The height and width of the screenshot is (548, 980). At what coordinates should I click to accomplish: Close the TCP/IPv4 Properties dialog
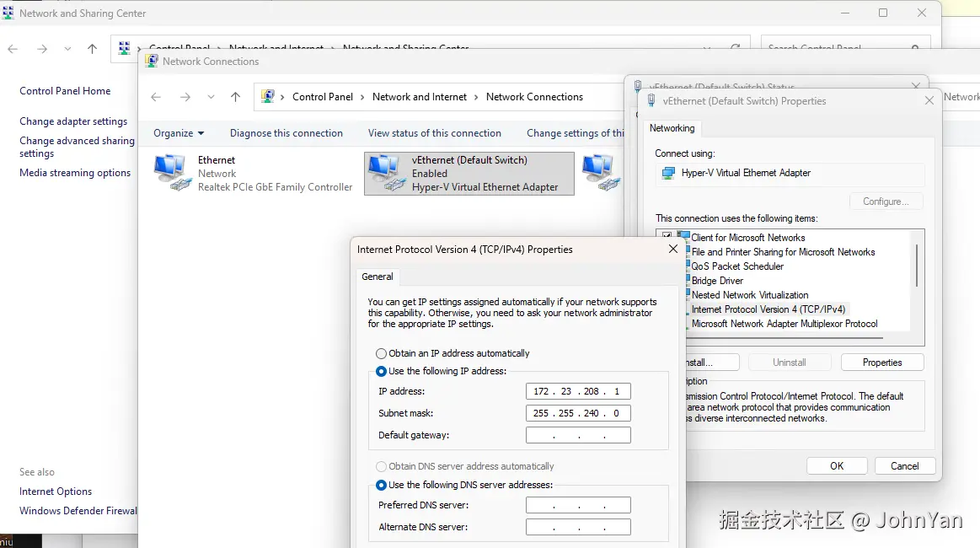(x=673, y=249)
